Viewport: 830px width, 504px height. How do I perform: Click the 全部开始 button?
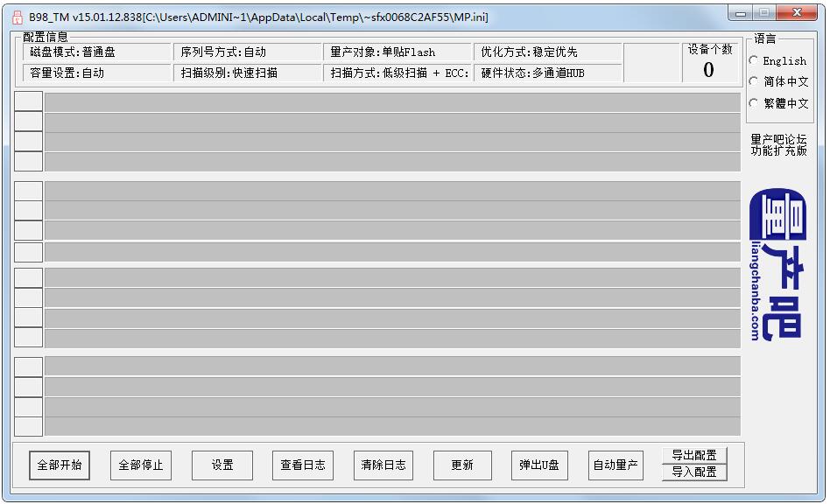click(x=60, y=465)
